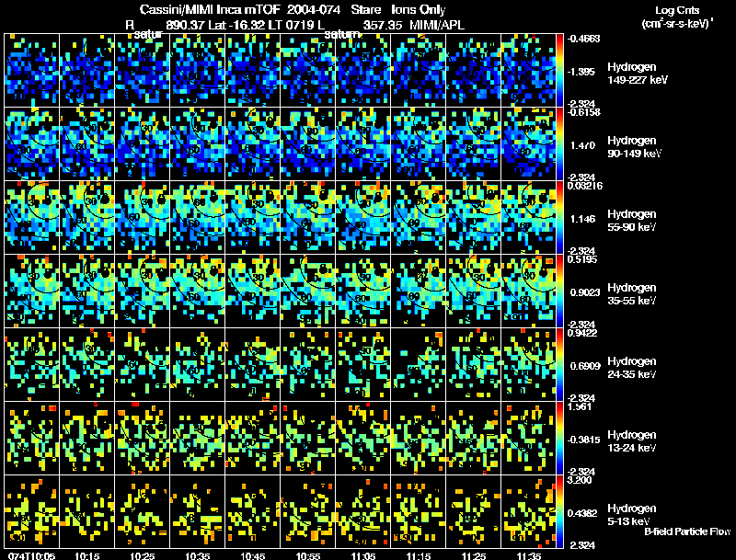This screenshot has width=736, height=560.
Task: Select the 24-35 keV panel at 11:15
Action: [x=419, y=364]
